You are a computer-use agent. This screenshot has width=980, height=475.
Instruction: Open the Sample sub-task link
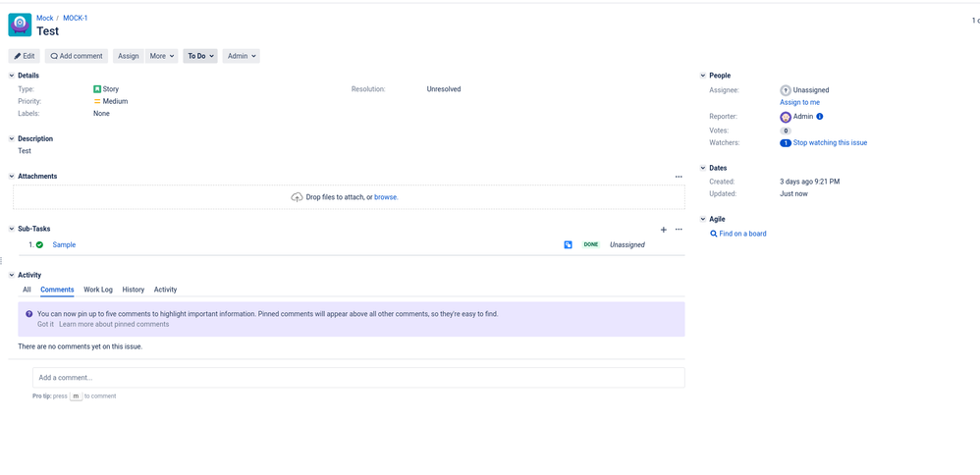pos(64,245)
